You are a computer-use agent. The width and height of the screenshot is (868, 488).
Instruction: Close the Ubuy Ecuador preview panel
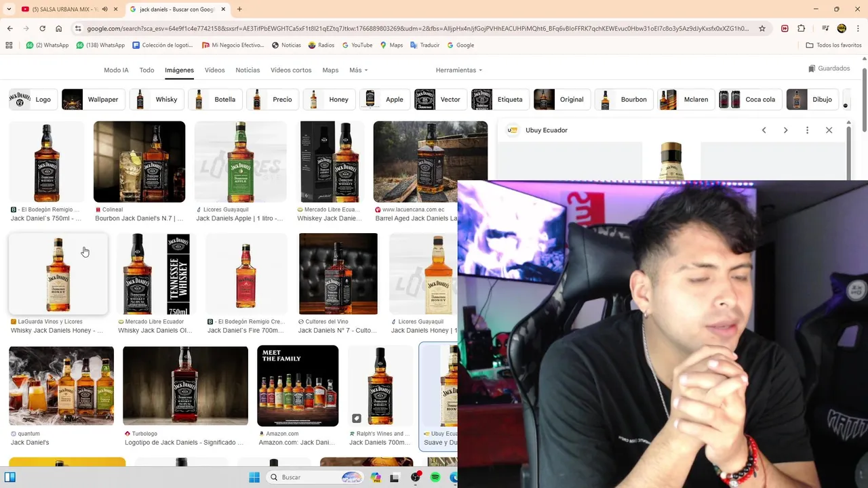point(829,130)
